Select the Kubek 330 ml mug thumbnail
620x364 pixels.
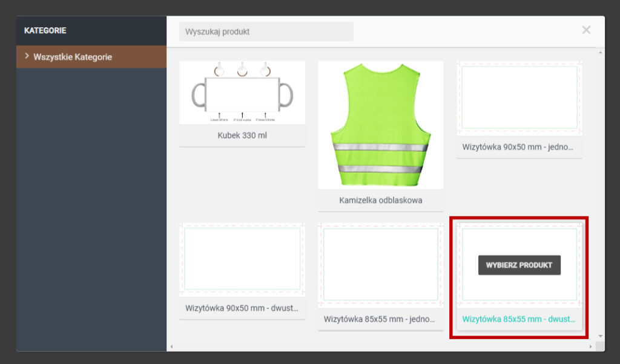[x=242, y=93]
